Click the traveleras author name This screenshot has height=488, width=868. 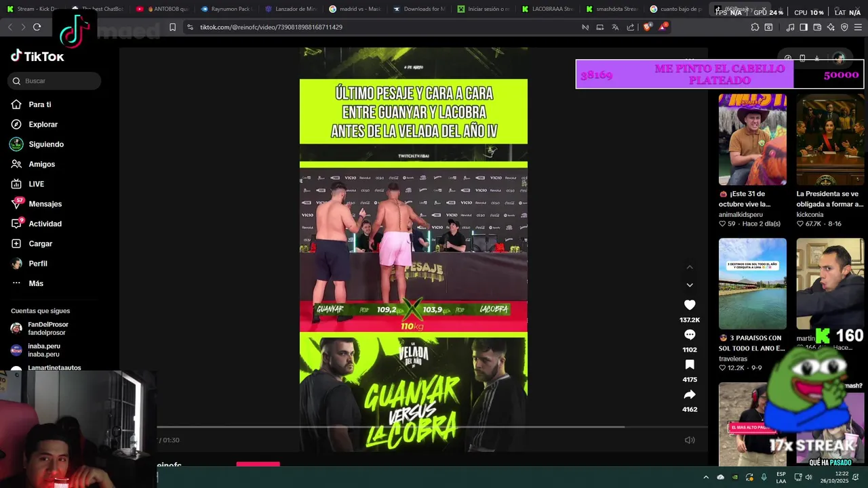click(733, 359)
